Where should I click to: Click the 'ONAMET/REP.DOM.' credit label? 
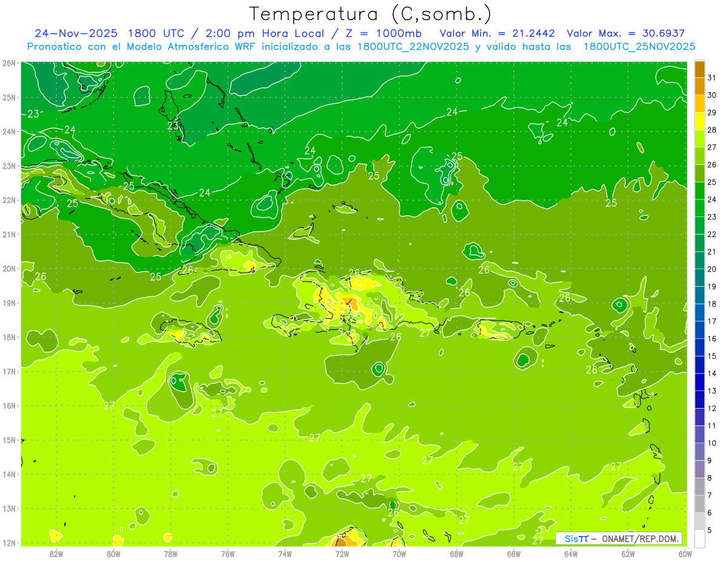641,538
